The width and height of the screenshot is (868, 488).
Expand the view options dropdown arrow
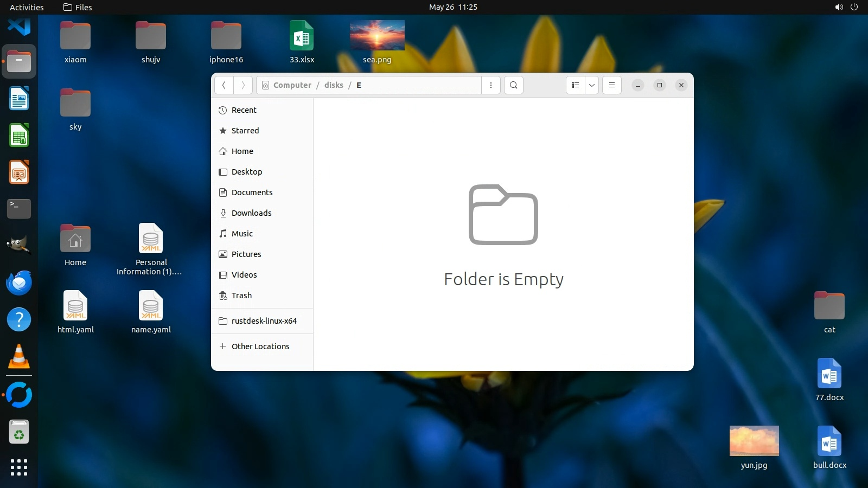[592, 85]
